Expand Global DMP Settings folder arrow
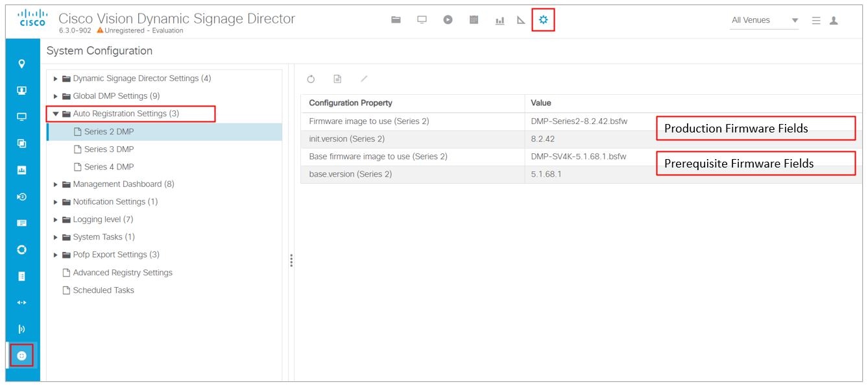The height and width of the screenshot is (387, 868). tap(56, 96)
